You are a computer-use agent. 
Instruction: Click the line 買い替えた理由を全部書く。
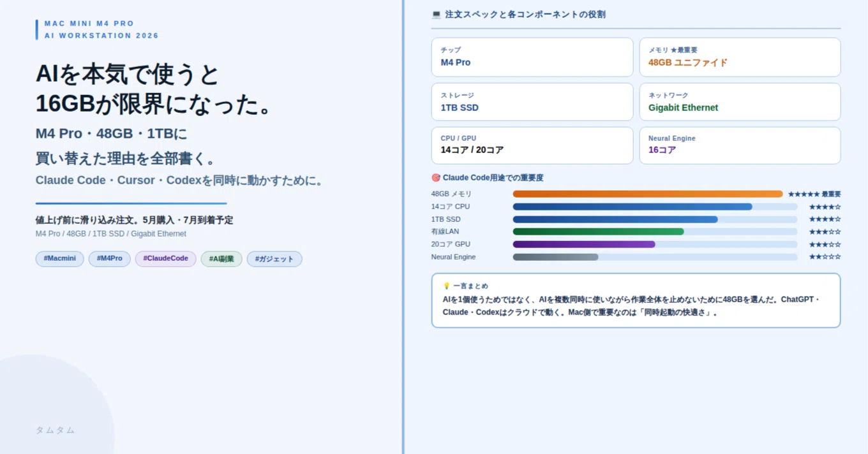pos(126,158)
